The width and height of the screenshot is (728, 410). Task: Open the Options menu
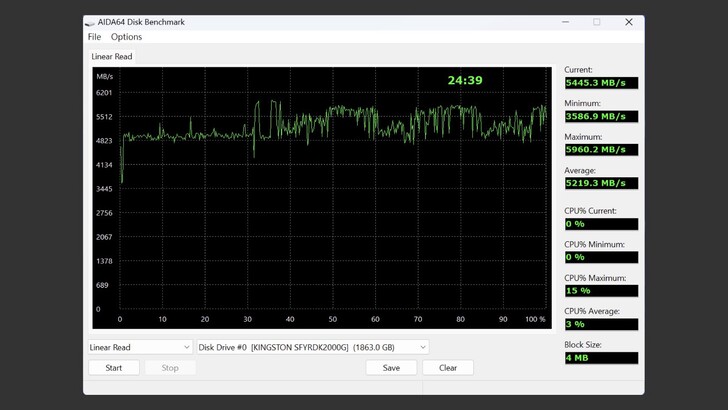pos(126,37)
